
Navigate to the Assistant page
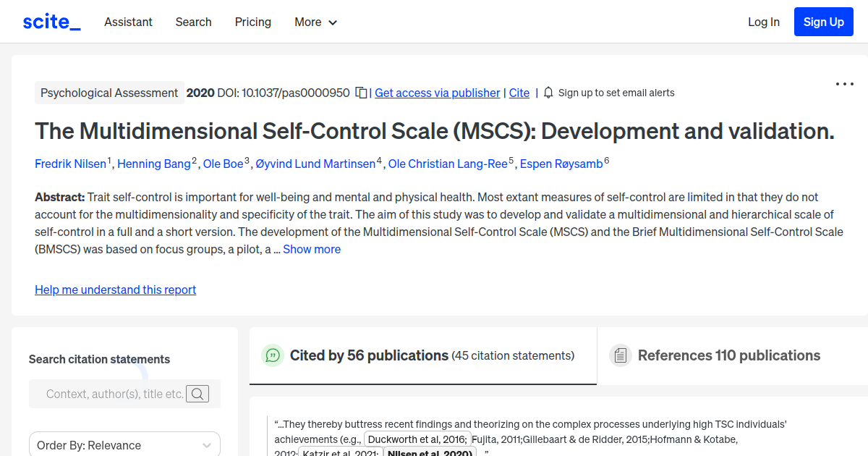[128, 22]
